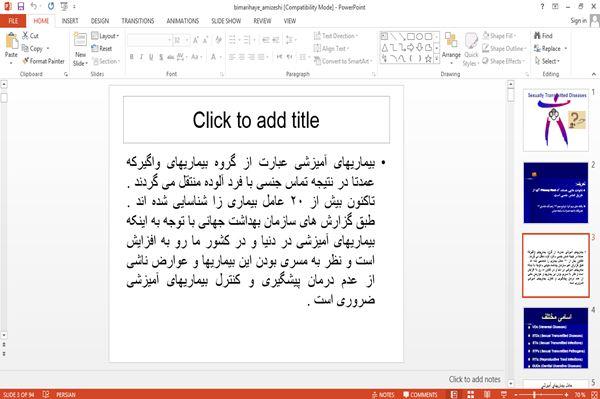The width and height of the screenshot is (600, 399).
Task: Toggle text Shadow formatting
Action: click(x=161, y=57)
